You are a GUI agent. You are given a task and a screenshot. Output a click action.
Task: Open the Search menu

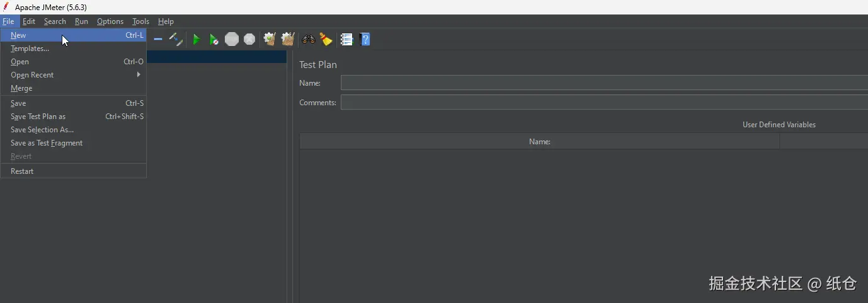coord(55,21)
